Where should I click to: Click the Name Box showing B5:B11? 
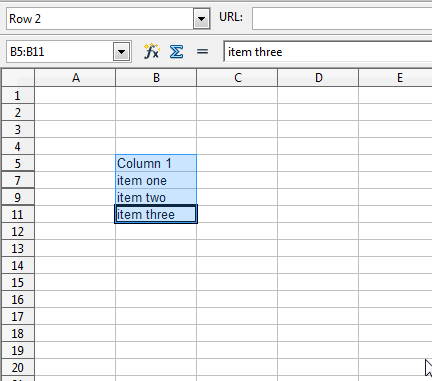60,52
